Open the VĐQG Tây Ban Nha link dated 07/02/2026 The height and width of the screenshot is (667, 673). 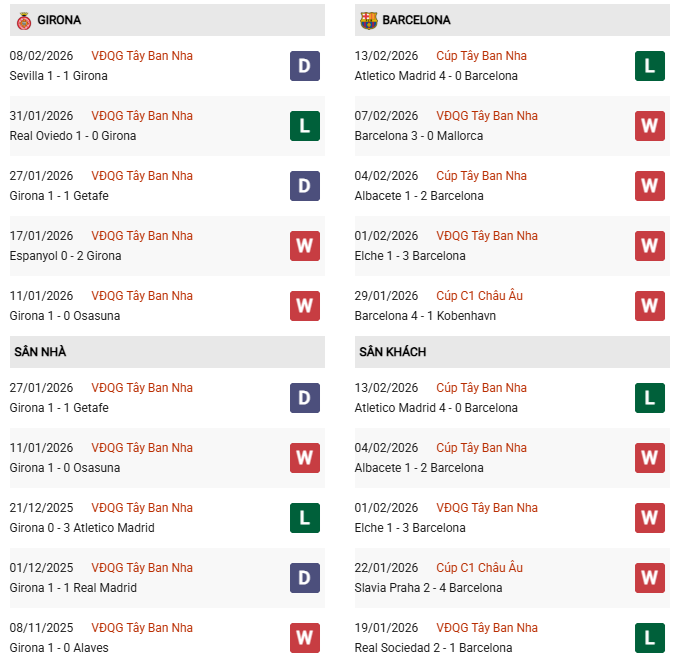click(x=487, y=116)
